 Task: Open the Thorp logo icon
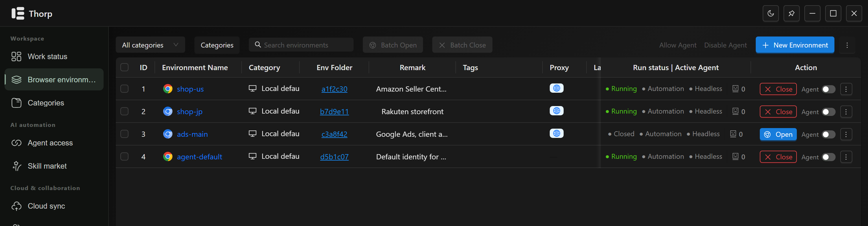pyautogui.click(x=18, y=14)
